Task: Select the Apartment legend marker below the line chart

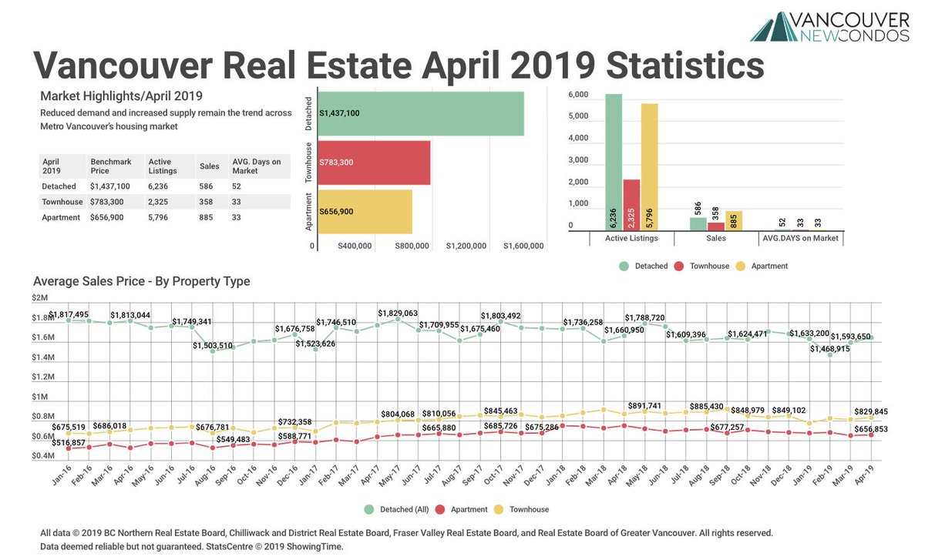Action: tap(439, 509)
